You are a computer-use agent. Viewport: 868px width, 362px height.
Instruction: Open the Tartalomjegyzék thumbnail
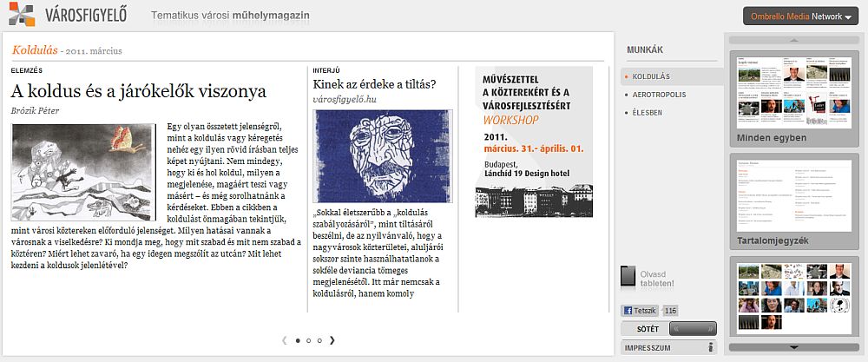[794, 202]
